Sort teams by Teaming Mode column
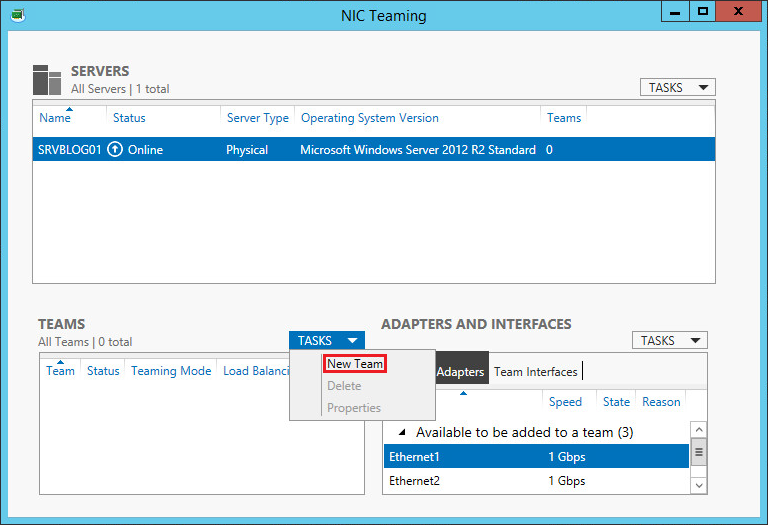768x525 pixels. [x=171, y=371]
